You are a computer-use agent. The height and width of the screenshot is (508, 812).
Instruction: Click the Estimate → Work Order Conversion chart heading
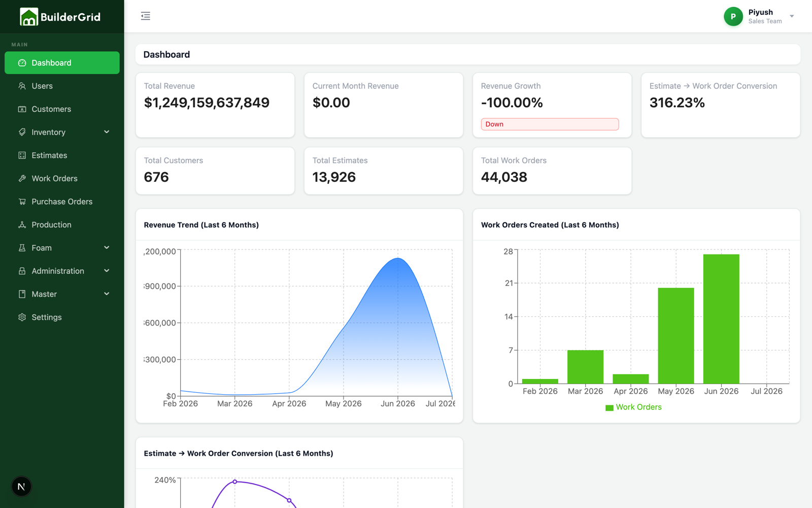pyautogui.click(x=239, y=454)
